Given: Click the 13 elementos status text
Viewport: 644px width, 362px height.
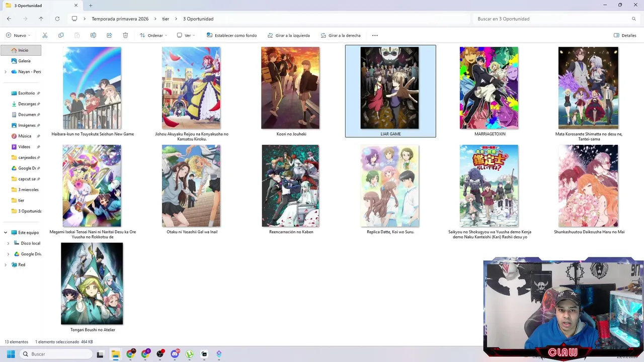Looking at the screenshot, I should coord(17,342).
